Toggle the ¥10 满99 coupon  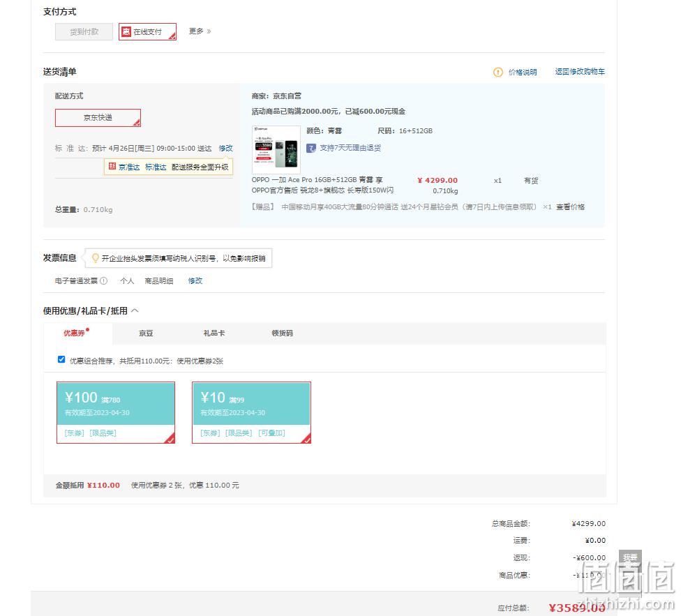[x=251, y=412]
